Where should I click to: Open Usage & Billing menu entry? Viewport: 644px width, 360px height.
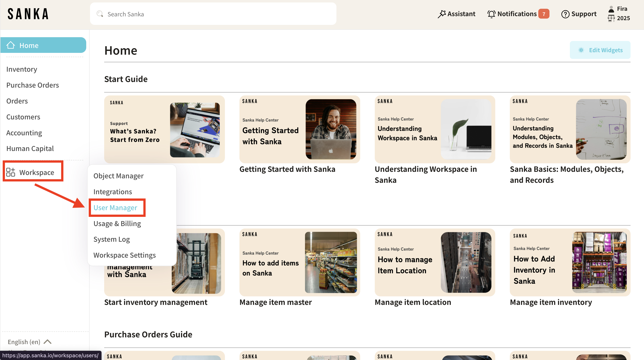click(x=117, y=223)
